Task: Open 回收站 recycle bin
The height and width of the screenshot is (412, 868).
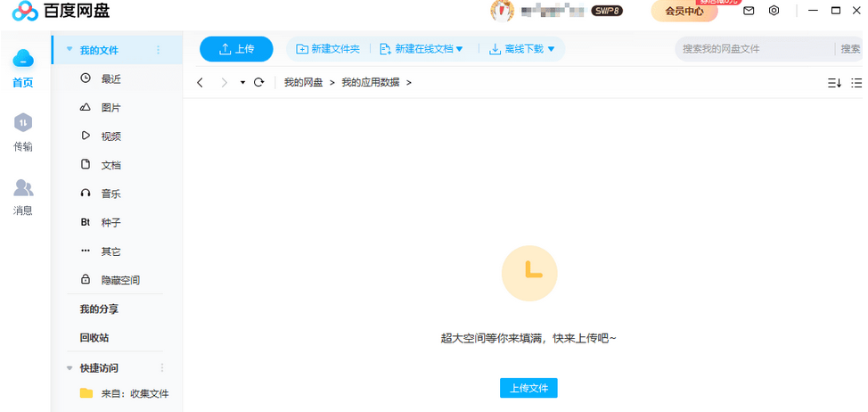Action: (x=94, y=338)
